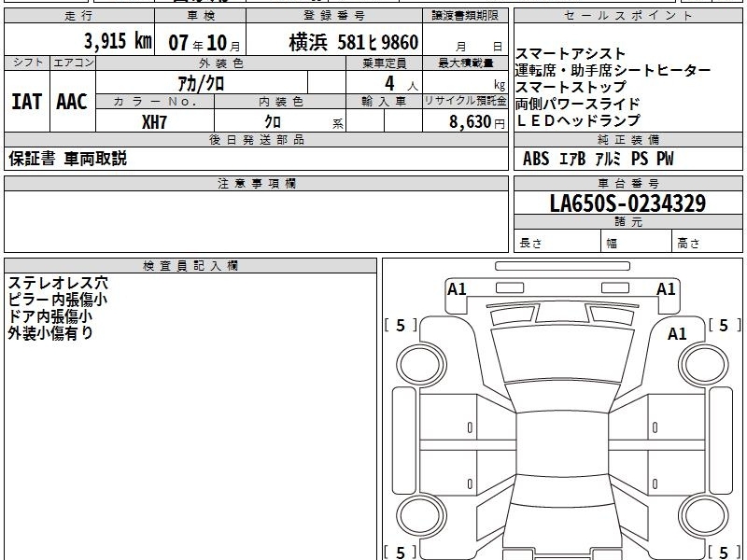747x560 pixels.
Task: Click the 外装色 header
Action: pos(221,63)
